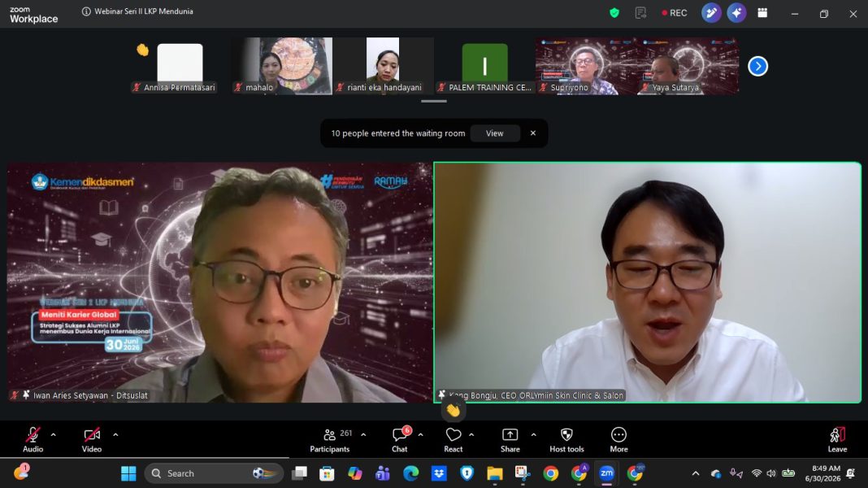Switch to Zoom app in taskbar
Image resolution: width=868 pixels, height=488 pixels.
tap(607, 473)
